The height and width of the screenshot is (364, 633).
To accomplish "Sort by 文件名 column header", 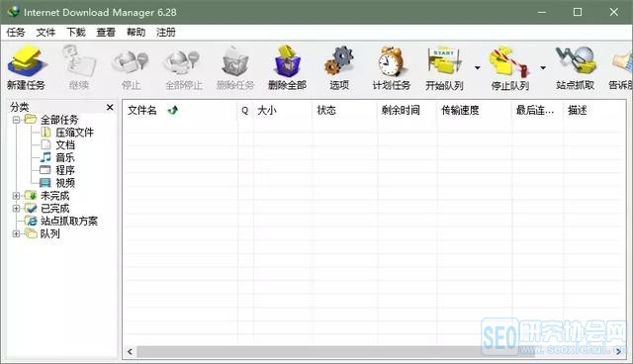I will point(180,110).
